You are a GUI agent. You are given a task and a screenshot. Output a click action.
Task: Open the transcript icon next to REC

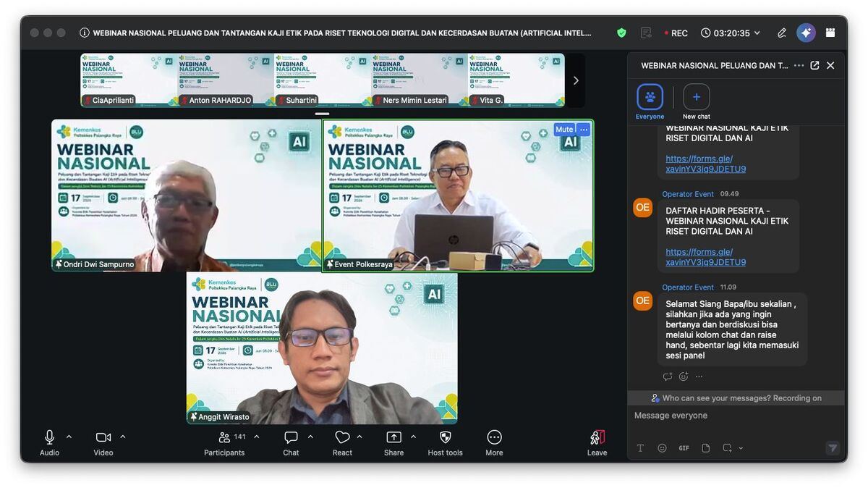[x=646, y=33]
